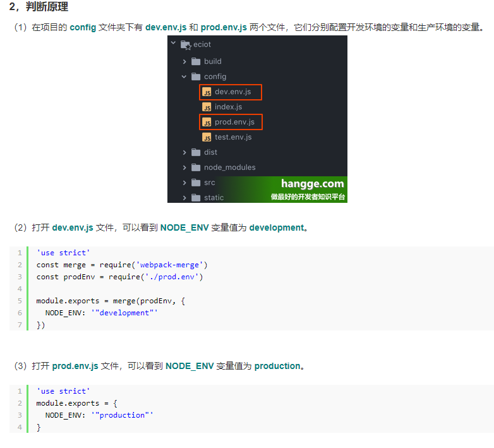Click the require('./prod.env') code line

click(120, 277)
